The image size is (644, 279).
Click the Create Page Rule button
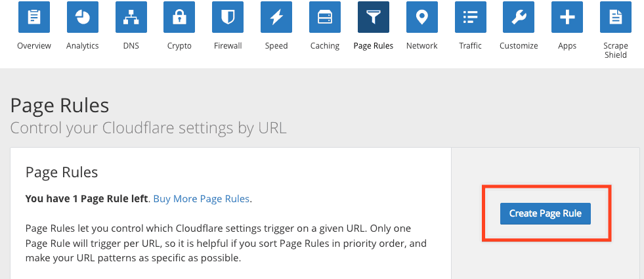(x=546, y=213)
